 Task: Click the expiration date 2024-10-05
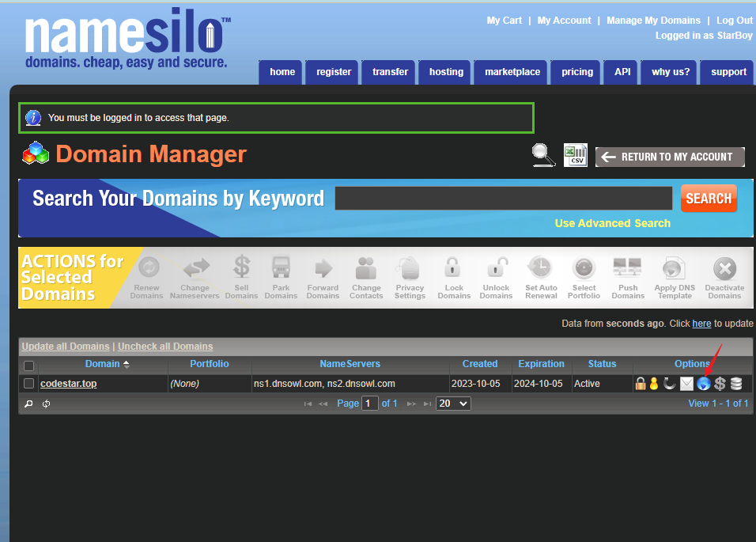tap(538, 384)
